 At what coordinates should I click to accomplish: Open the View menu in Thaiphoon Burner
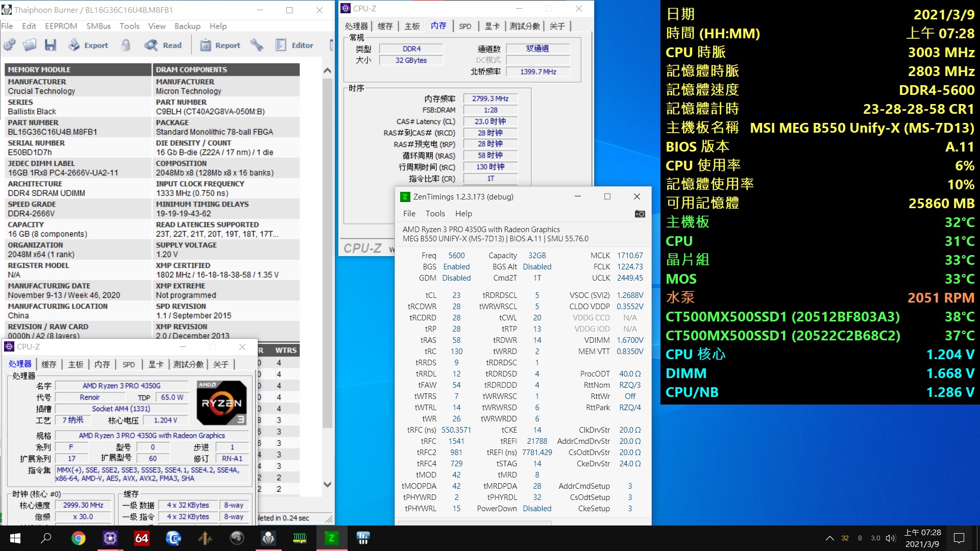(x=157, y=26)
